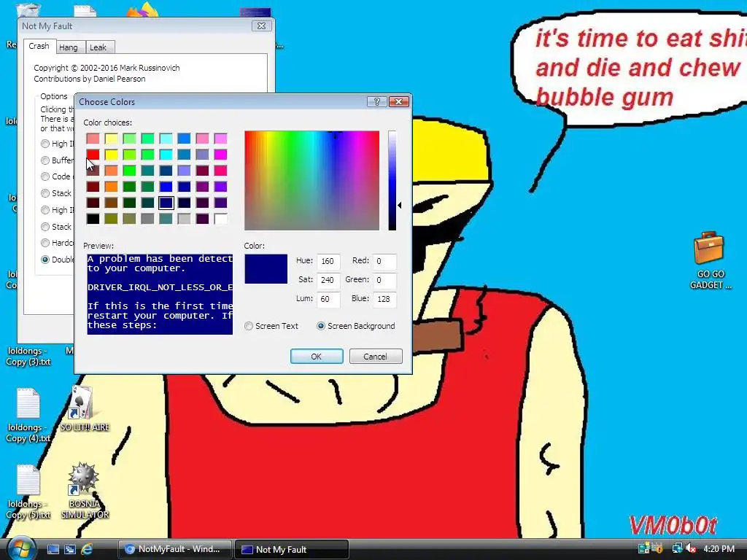
Task: Select the loldongs - Copy (4).txt file icon
Action: coord(28,403)
